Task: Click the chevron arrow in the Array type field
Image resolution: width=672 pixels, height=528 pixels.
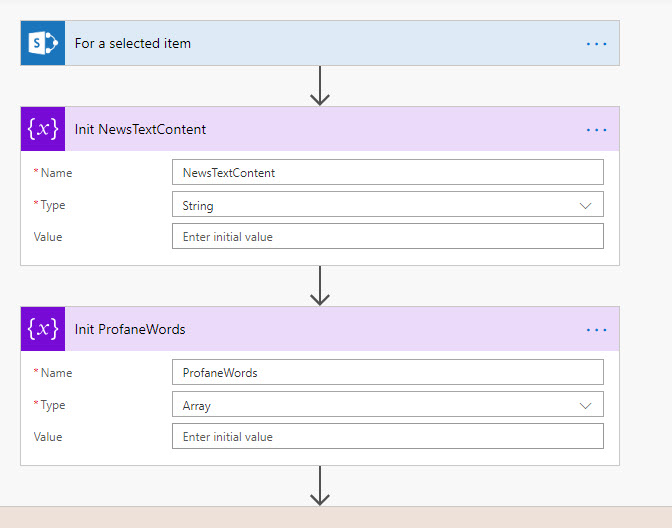Action: coord(586,405)
